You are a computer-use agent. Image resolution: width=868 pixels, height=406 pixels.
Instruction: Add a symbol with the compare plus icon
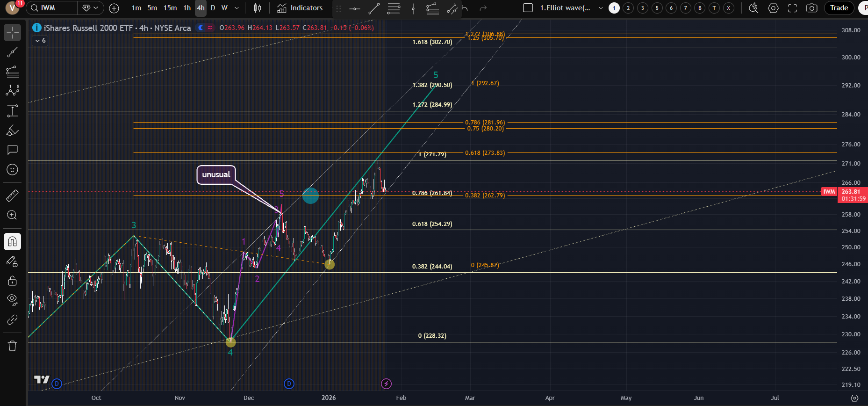pos(114,8)
